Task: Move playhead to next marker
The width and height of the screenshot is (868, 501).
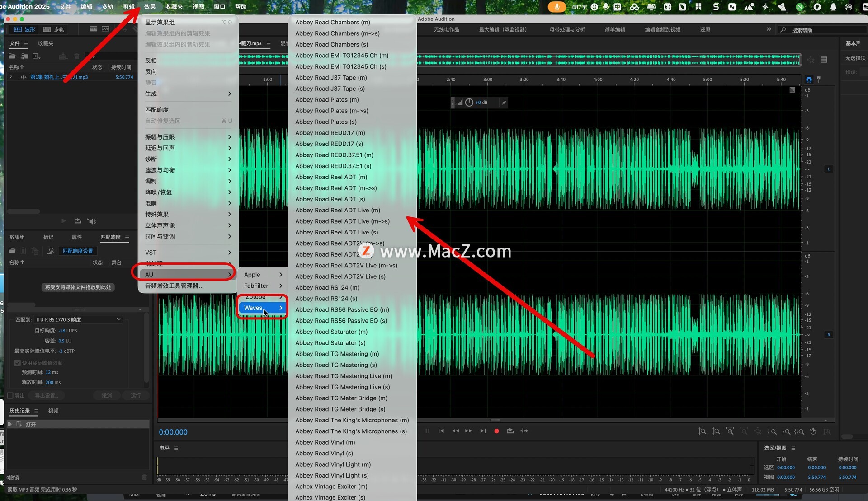Action: (x=483, y=431)
